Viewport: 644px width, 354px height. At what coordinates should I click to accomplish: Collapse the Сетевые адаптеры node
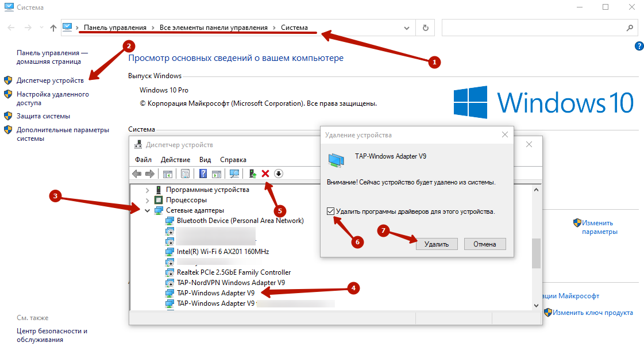pyautogui.click(x=147, y=211)
